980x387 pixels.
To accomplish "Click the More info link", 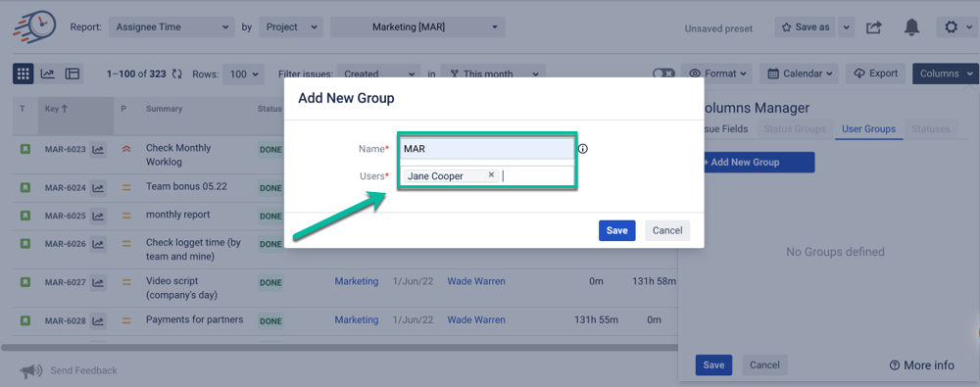I will pyautogui.click(x=922, y=365).
